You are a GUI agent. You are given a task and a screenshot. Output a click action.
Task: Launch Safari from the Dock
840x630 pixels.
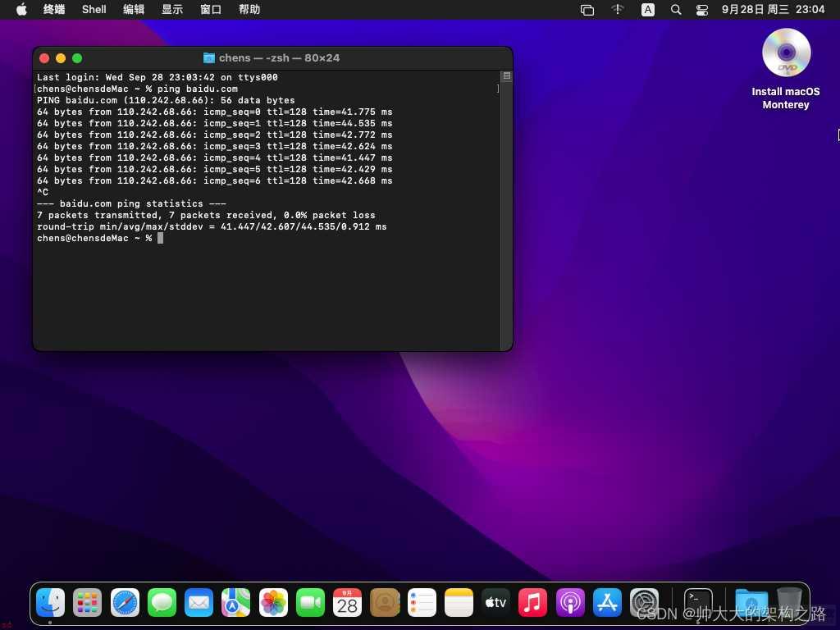(125, 602)
